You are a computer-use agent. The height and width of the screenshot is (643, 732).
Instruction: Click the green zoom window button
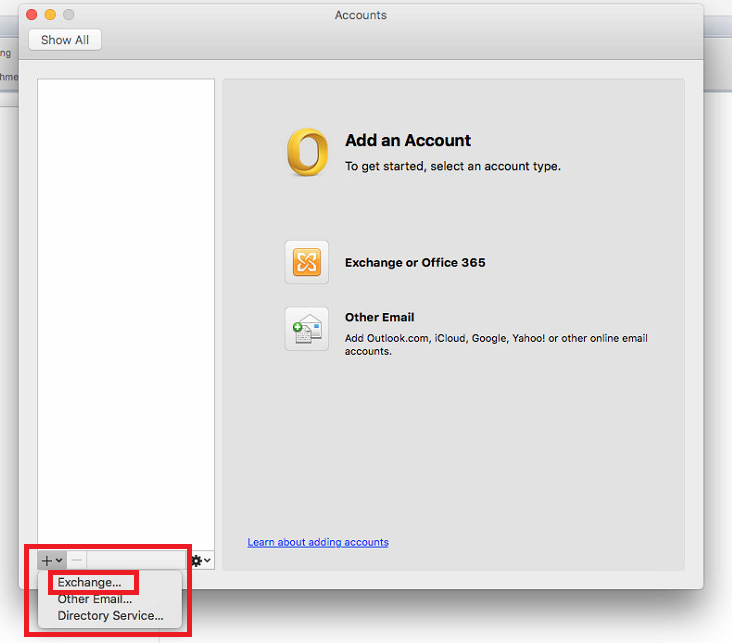coord(69,15)
